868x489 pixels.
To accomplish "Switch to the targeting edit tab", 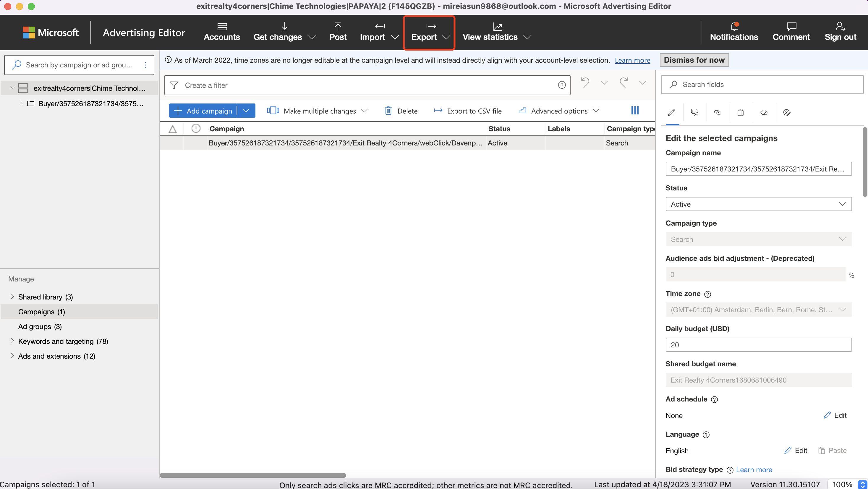I will tap(787, 112).
